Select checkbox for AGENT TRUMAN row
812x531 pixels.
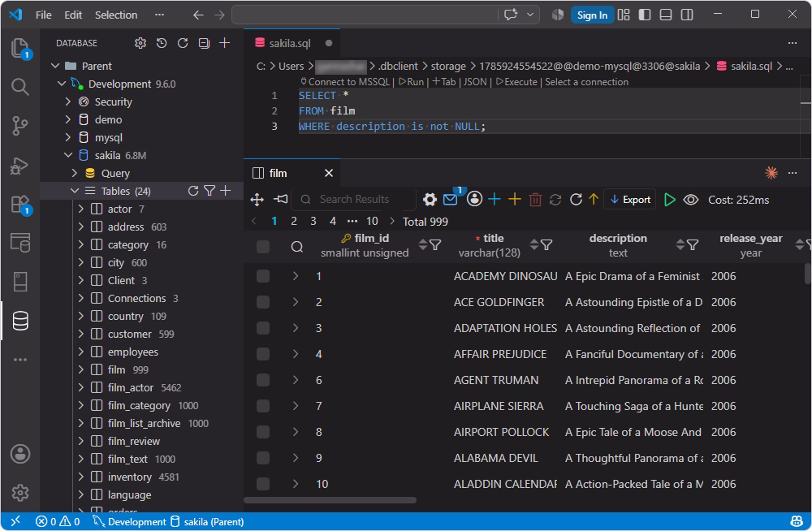pos(263,380)
